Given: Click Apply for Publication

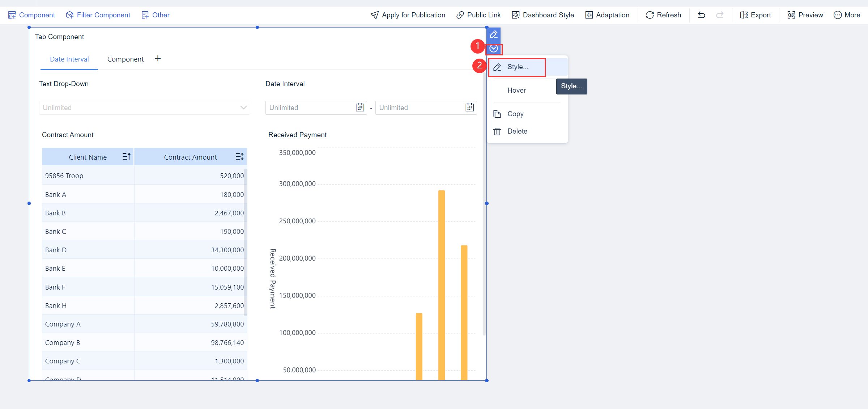Looking at the screenshot, I should click(408, 15).
